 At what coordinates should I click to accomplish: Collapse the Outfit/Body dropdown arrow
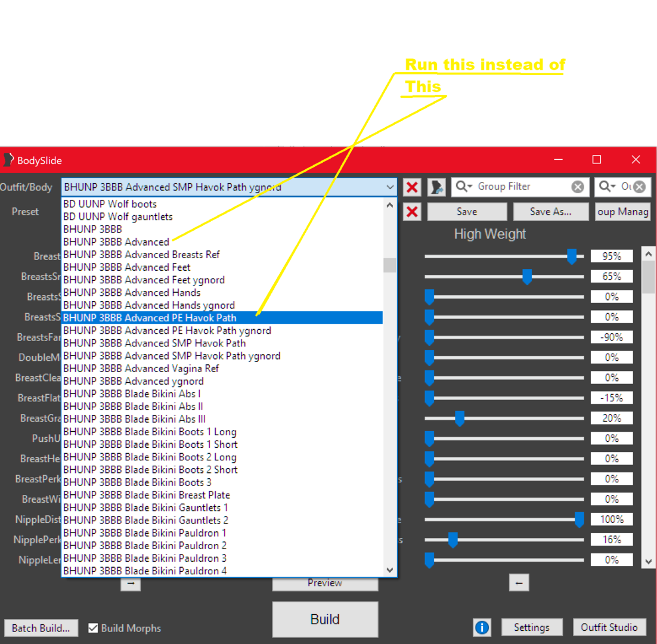390,187
